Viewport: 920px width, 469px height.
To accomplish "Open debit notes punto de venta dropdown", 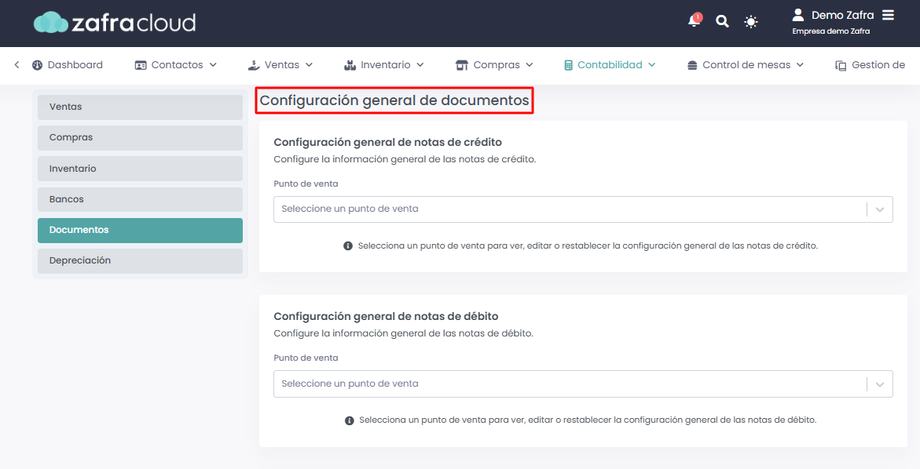I will pyautogui.click(x=583, y=384).
